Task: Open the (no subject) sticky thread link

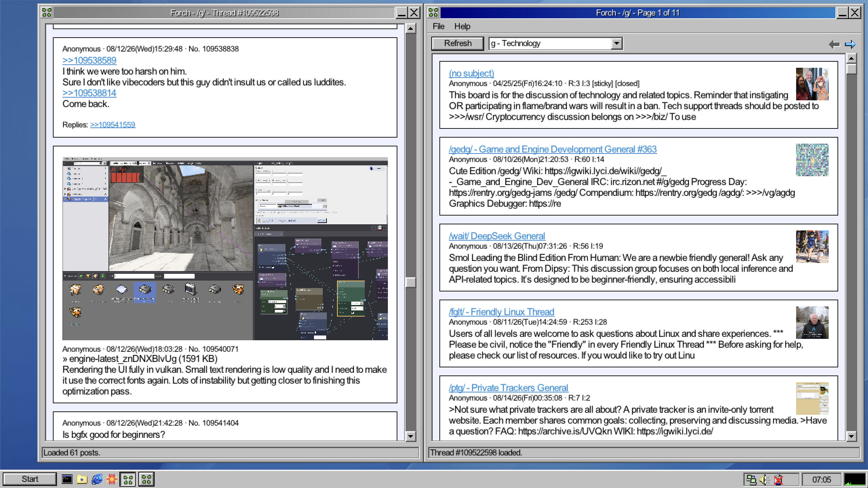Action: point(471,73)
